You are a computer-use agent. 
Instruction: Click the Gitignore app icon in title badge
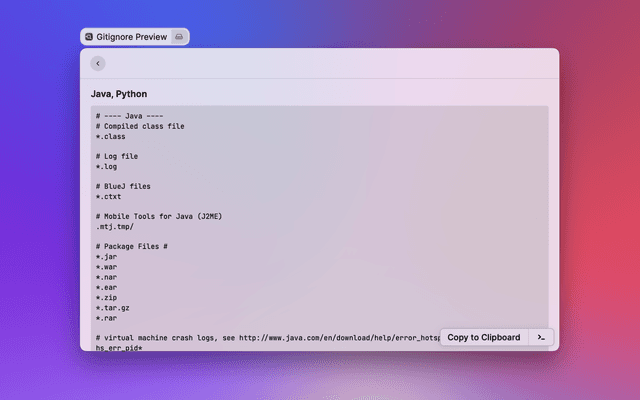pyautogui.click(x=89, y=36)
